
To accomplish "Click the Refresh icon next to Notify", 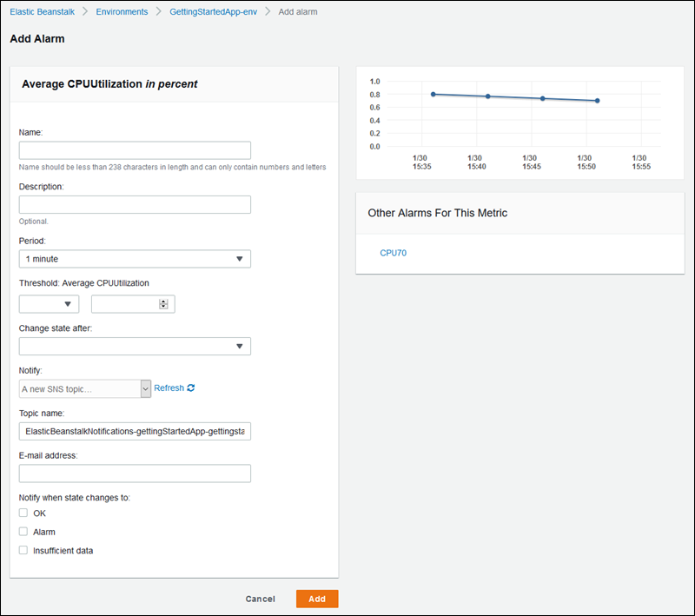I will coord(191,388).
